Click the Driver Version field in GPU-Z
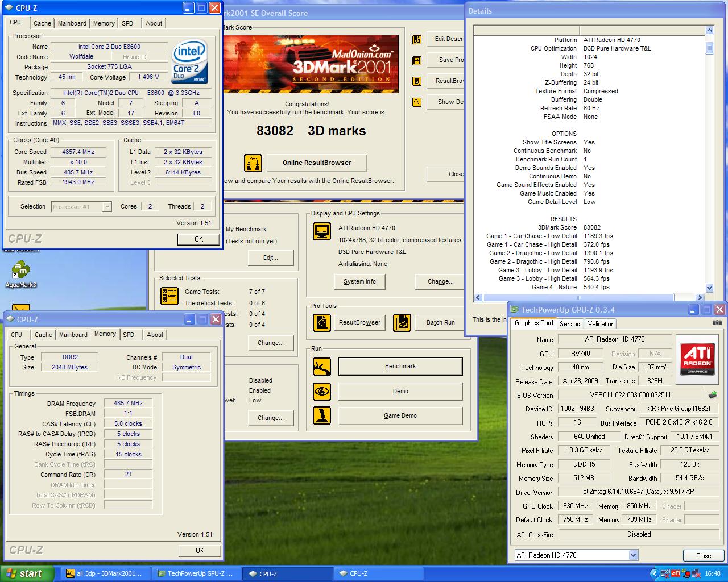 639,492
